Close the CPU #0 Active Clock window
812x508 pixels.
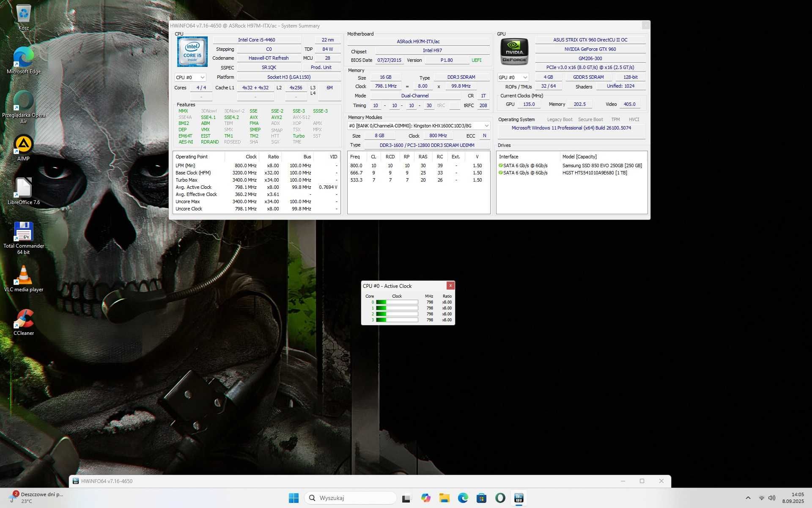tap(450, 286)
